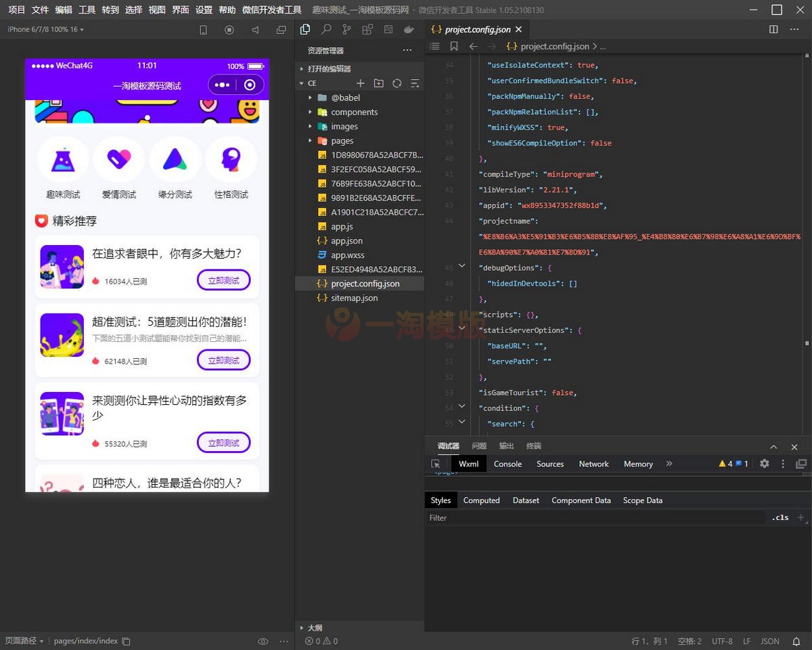
Task: Fold the debugOptions block in editor
Action: pos(462,266)
